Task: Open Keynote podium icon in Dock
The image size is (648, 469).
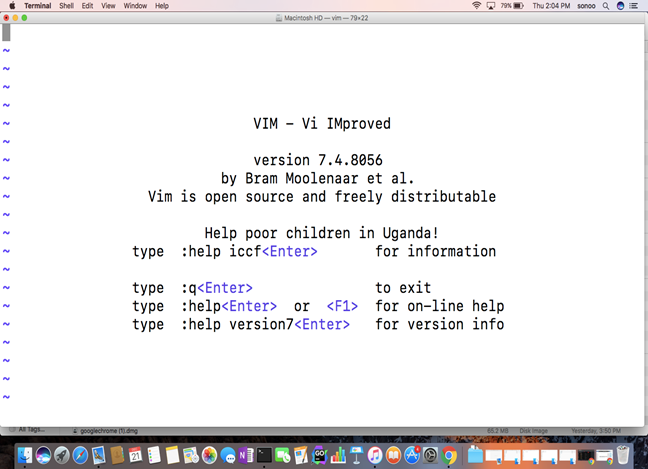Action: [356, 455]
